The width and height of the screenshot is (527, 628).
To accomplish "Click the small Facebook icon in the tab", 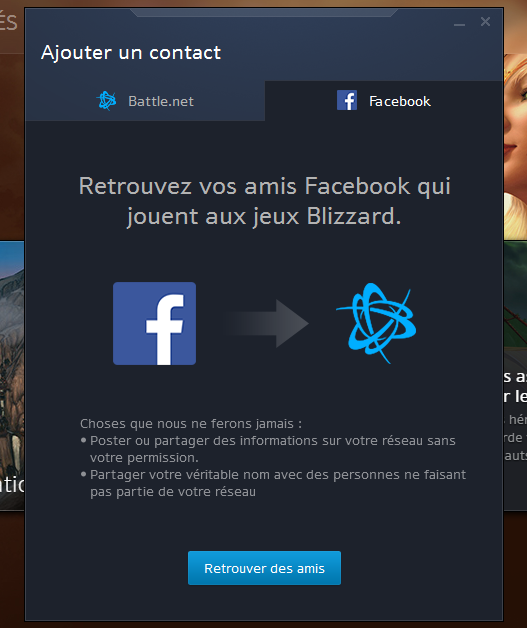I will (x=347, y=100).
